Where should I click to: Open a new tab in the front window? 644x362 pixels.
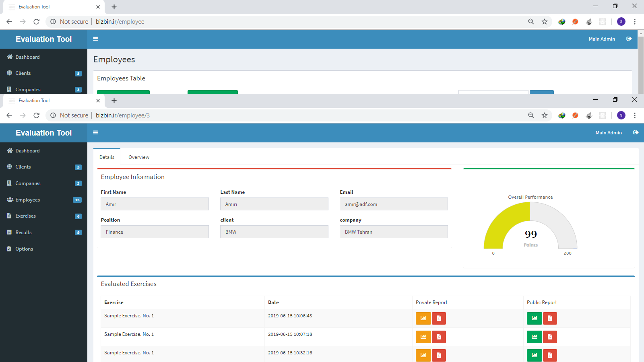[114, 101]
